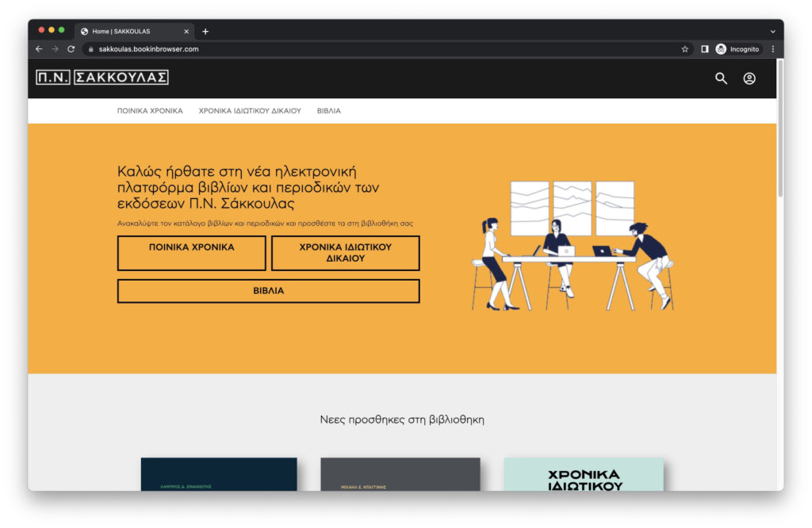
Task: Click the browser forward arrow
Action: point(55,48)
